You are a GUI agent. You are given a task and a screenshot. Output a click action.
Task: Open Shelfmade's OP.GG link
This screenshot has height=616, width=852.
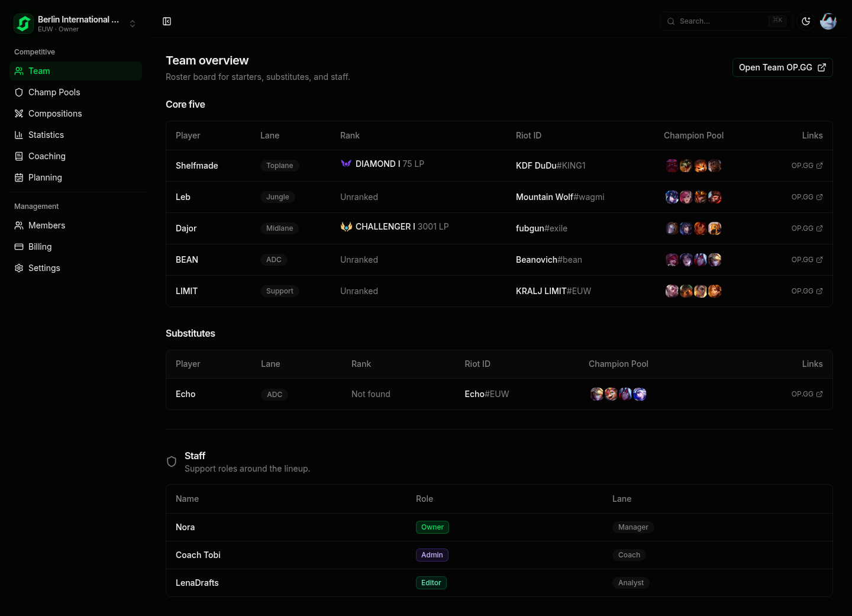tap(807, 166)
